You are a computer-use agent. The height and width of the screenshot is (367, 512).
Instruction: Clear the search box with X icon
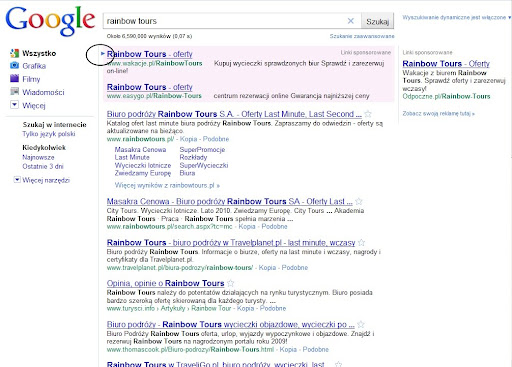point(351,21)
